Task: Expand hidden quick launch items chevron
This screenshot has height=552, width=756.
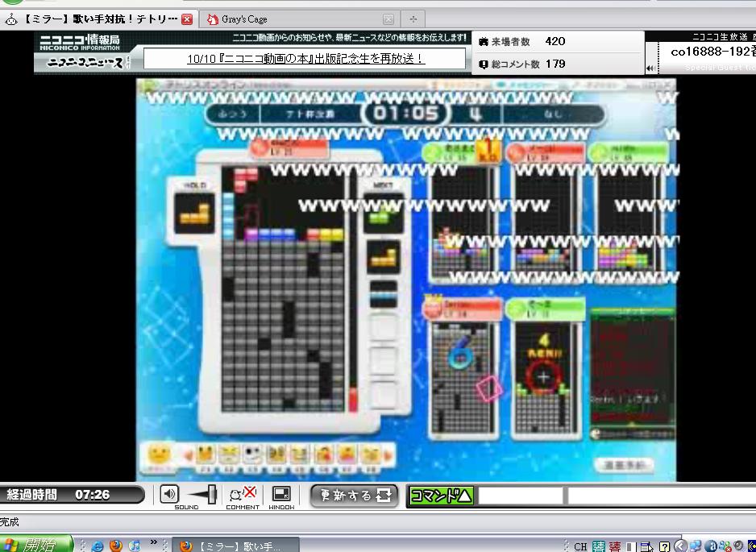Action: [154, 542]
